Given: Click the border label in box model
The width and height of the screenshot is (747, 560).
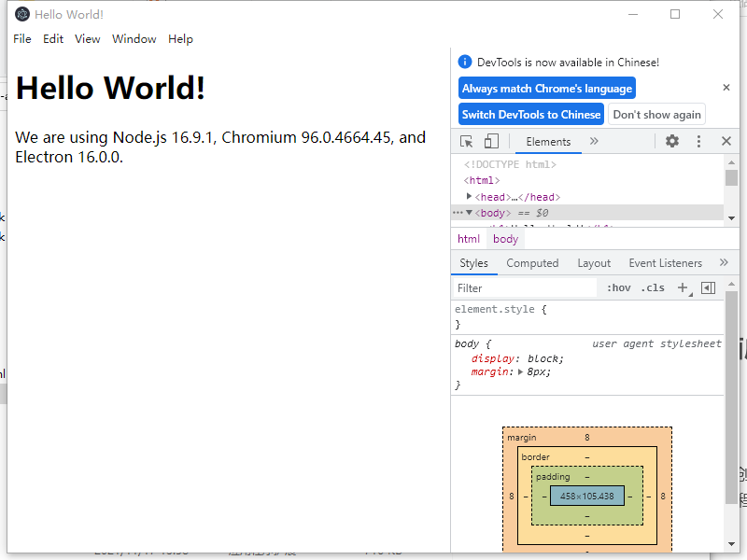Looking at the screenshot, I should pyautogui.click(x=535, y=456).
